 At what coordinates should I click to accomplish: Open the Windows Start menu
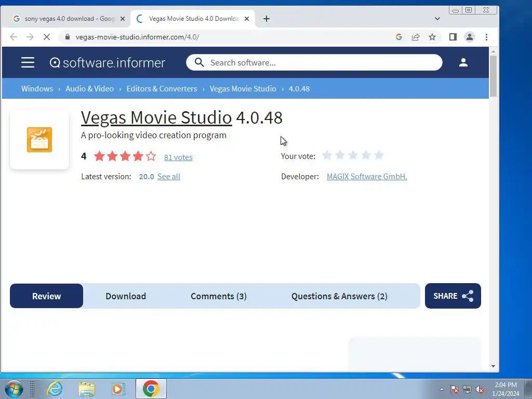point(14,389)
